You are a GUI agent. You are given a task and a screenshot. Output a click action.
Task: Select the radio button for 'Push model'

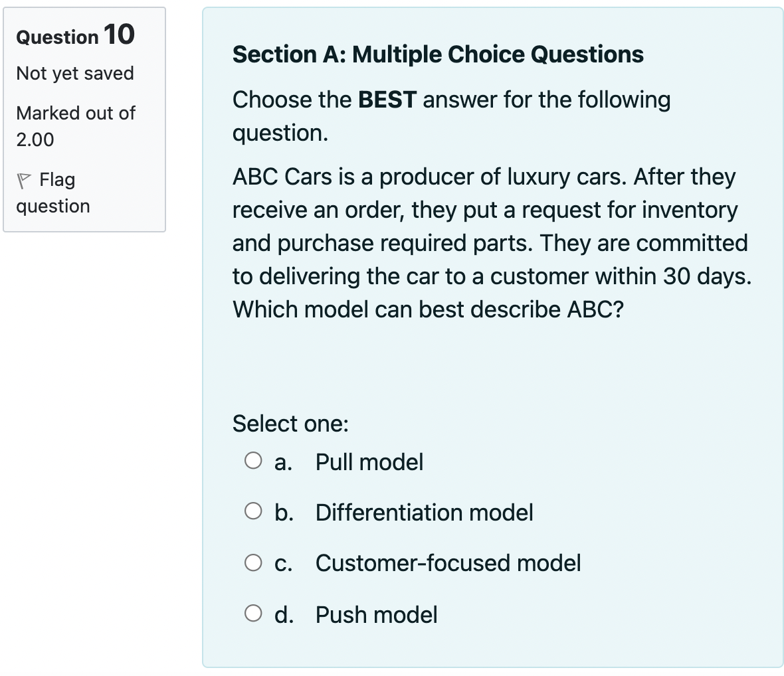click(253, 614)
